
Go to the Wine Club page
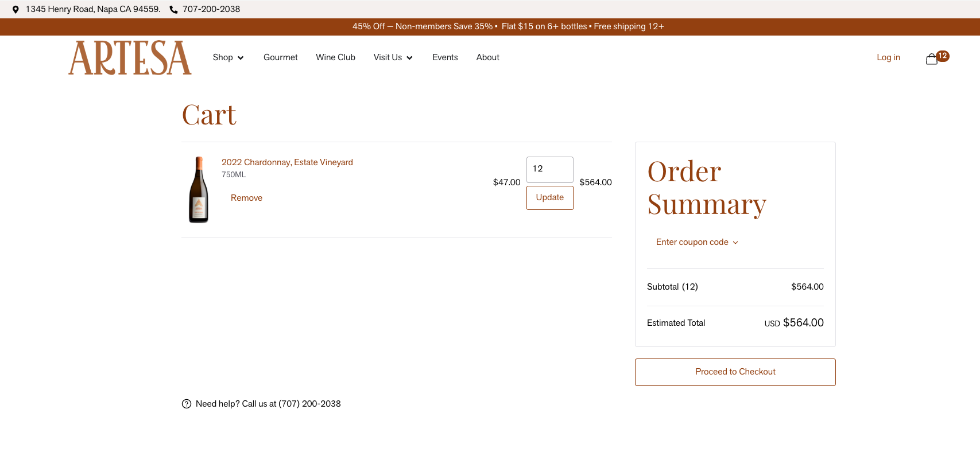click(335, 57)
